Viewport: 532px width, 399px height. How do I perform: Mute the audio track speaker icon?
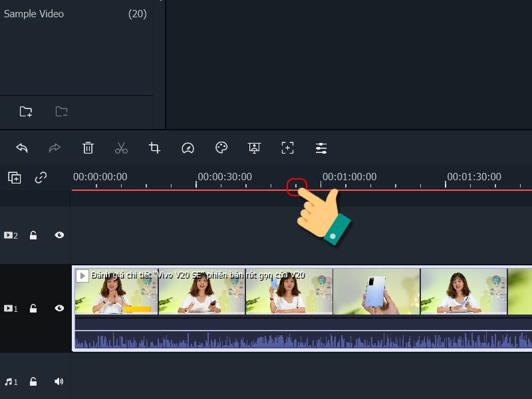(59, 381)
